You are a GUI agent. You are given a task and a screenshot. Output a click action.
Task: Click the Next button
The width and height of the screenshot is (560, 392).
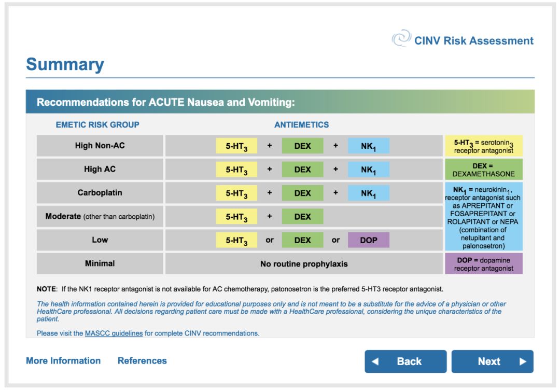pyautogui.click(x=492, y=361)
